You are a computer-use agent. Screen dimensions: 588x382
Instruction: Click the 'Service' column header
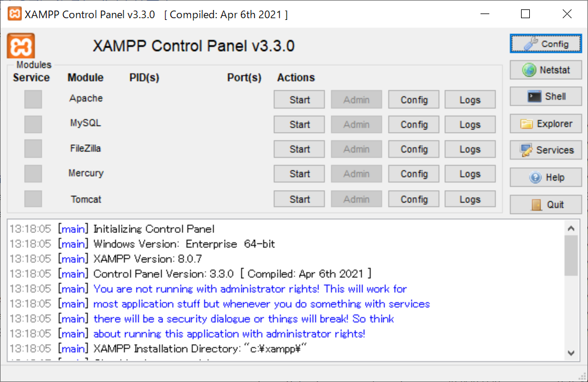[x=31, y=77]
